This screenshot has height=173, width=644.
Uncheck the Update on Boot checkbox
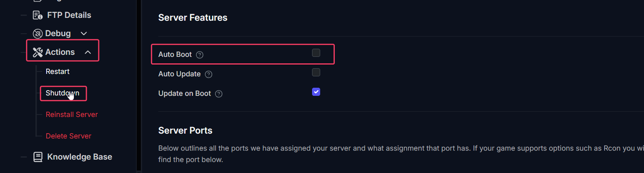tap(316, 92)
